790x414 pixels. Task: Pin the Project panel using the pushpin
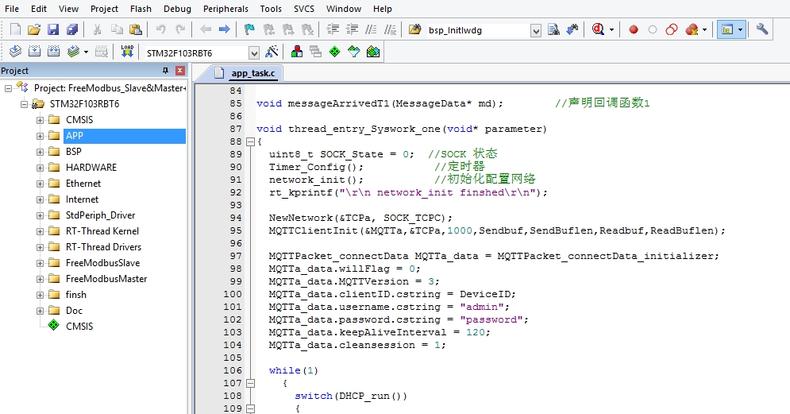165,71
